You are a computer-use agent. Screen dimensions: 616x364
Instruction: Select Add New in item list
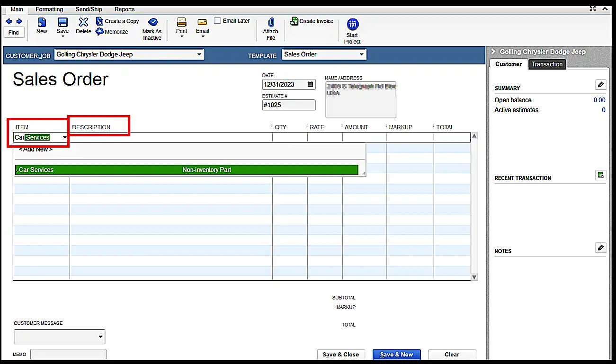pyautogui.click(x=36, y=149)
